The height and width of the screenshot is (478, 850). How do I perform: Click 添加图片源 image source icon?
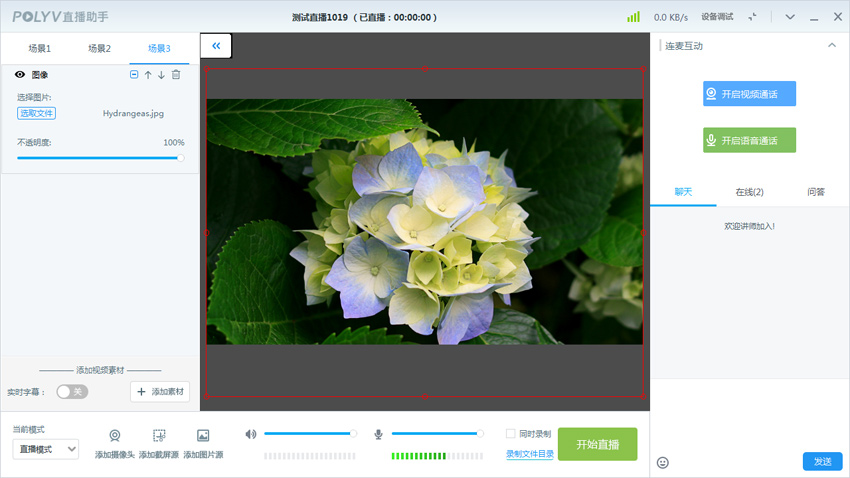pos(203,436)
